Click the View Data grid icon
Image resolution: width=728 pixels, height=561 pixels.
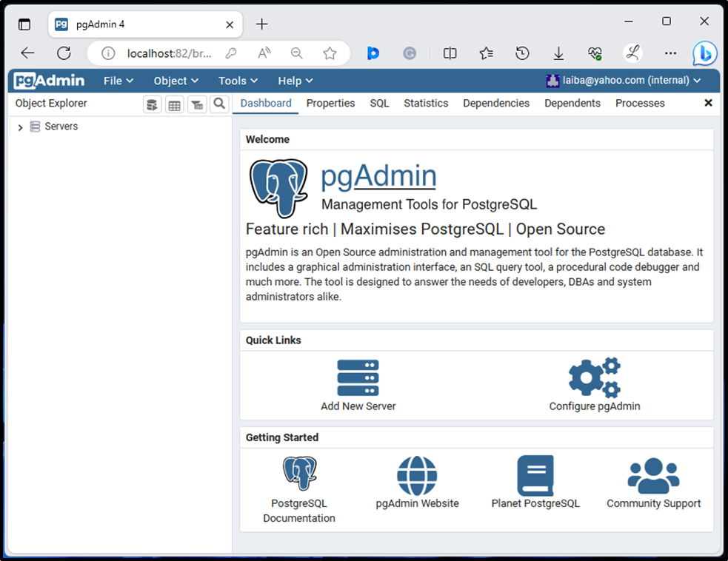pyautogui.click(x=174, y=104)
